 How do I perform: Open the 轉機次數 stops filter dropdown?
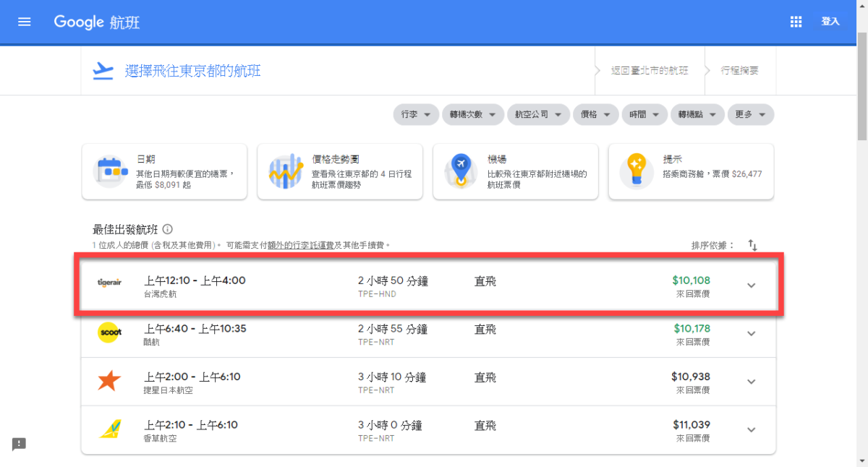473,114
